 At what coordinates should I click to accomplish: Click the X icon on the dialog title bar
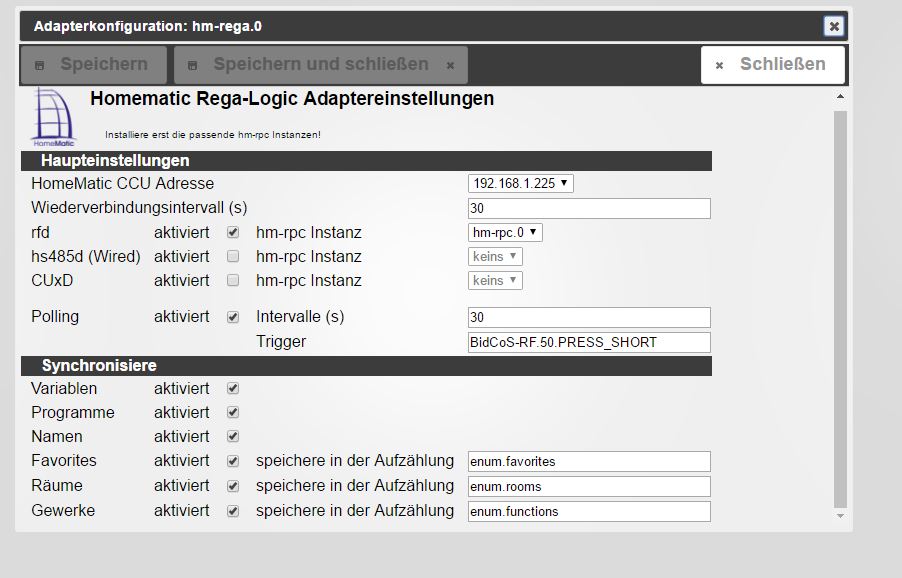pos(834,26)
